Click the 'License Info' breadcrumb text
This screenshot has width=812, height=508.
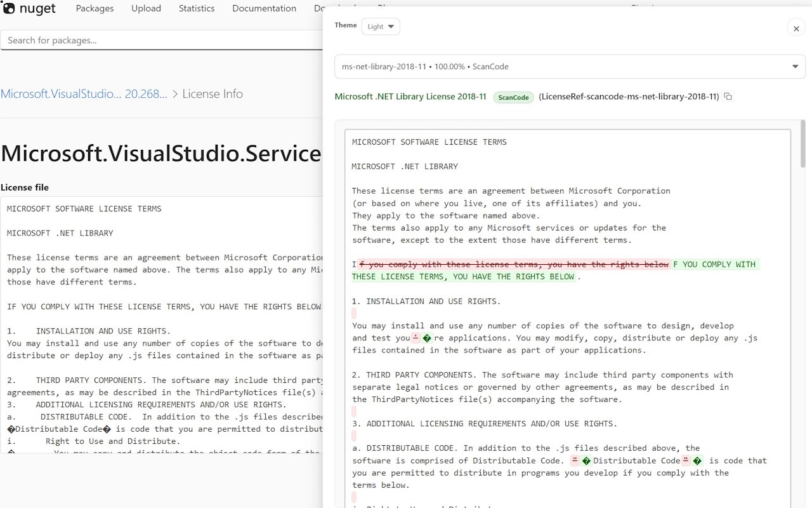click(213, 94)
